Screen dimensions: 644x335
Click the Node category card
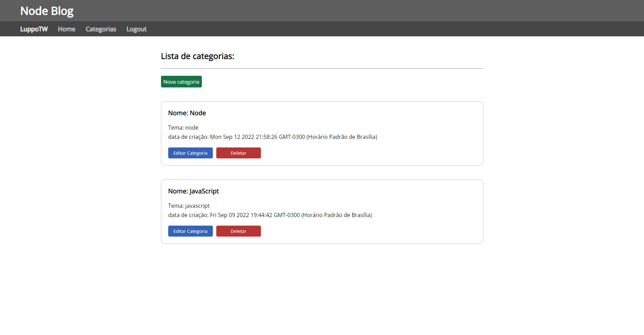tap(378, 133)
